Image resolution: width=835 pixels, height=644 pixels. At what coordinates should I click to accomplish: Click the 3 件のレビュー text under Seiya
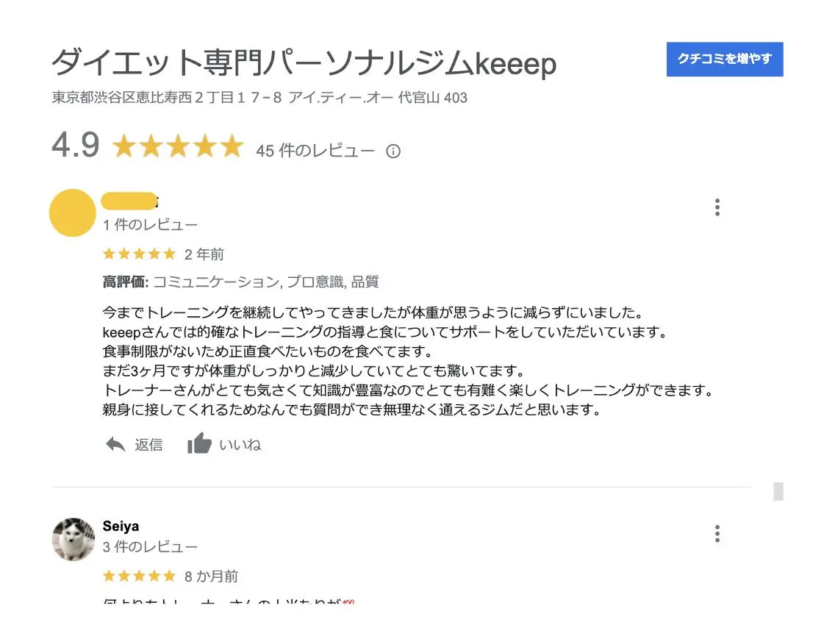coord(150,547)
